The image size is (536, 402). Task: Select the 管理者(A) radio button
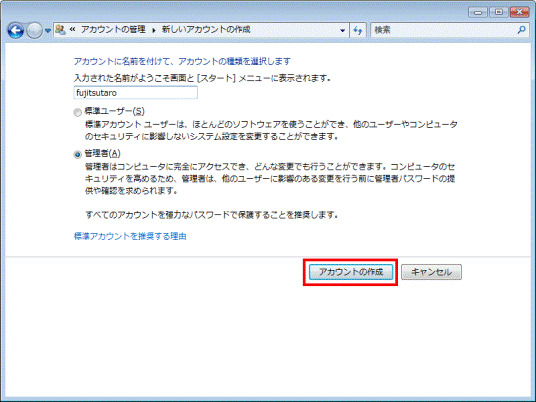click(x=78, y=155)
